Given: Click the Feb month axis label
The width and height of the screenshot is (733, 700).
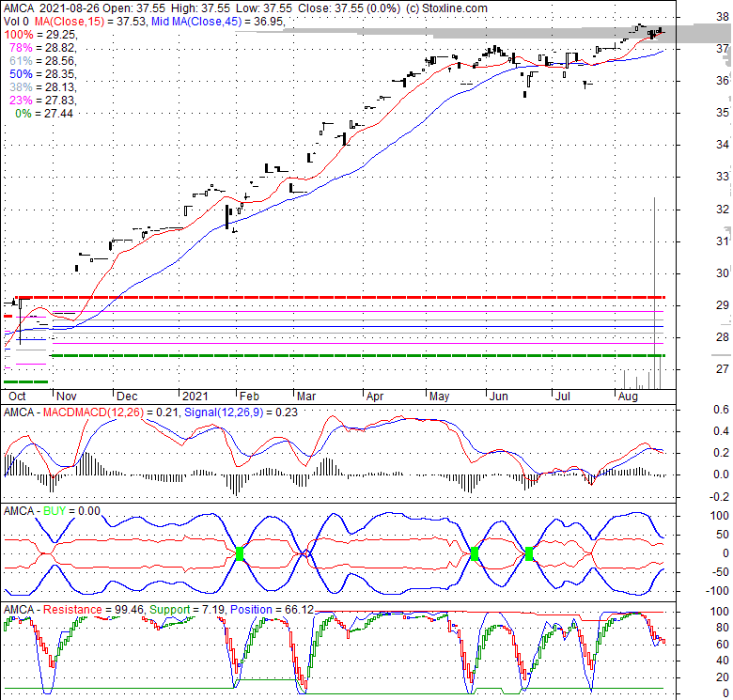Looking at the screenshot, I should (249, 397).
